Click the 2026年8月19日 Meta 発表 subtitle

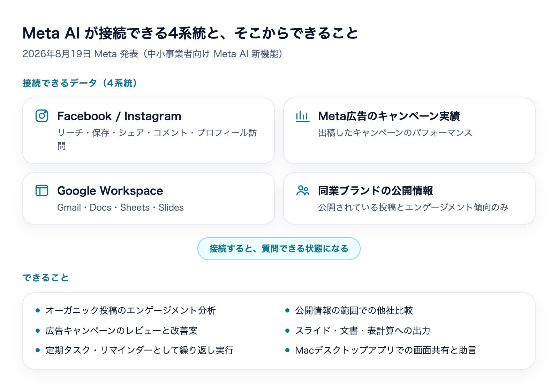click(152, 54)
